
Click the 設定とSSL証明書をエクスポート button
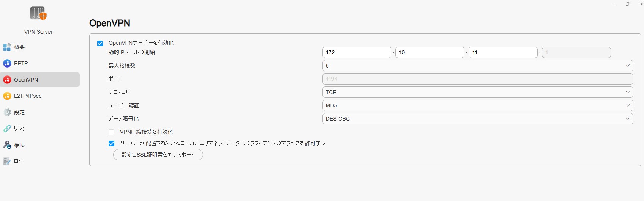158,155
